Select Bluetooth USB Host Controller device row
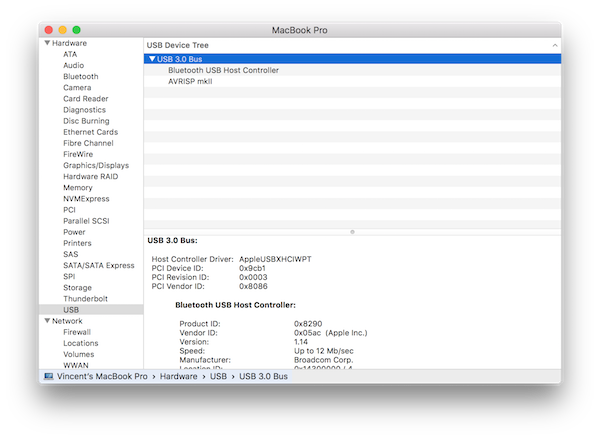Screen dimensions: 600x439 tap(352, 70)
